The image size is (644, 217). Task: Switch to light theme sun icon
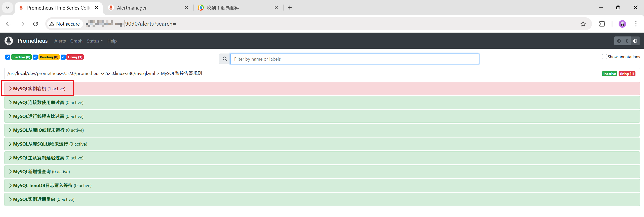(x=619, y=41)
